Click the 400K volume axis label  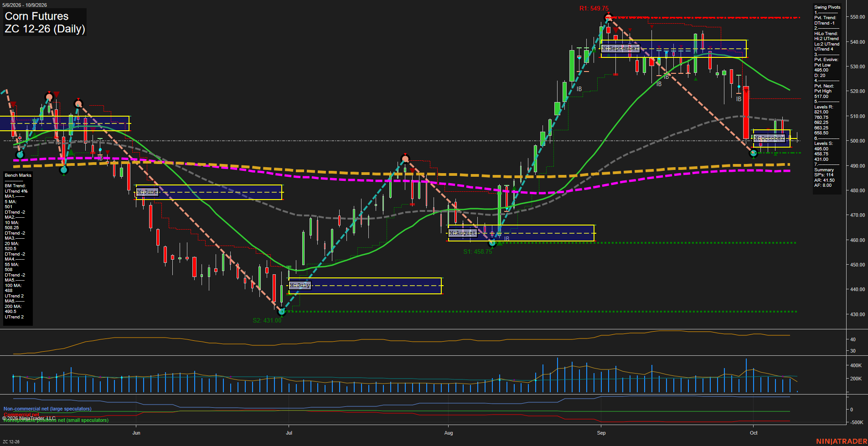(x=856, y=365)
